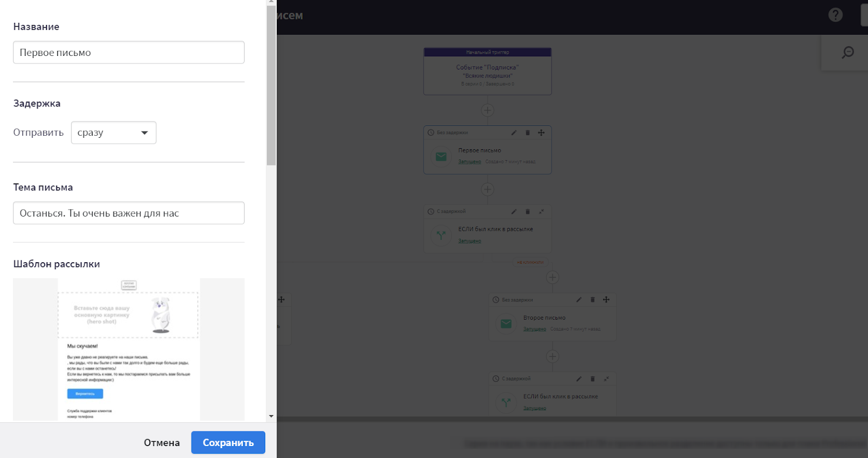Click the move icon on 'Второе письмо' block
868x458 pixels.
tap(606, 300)
